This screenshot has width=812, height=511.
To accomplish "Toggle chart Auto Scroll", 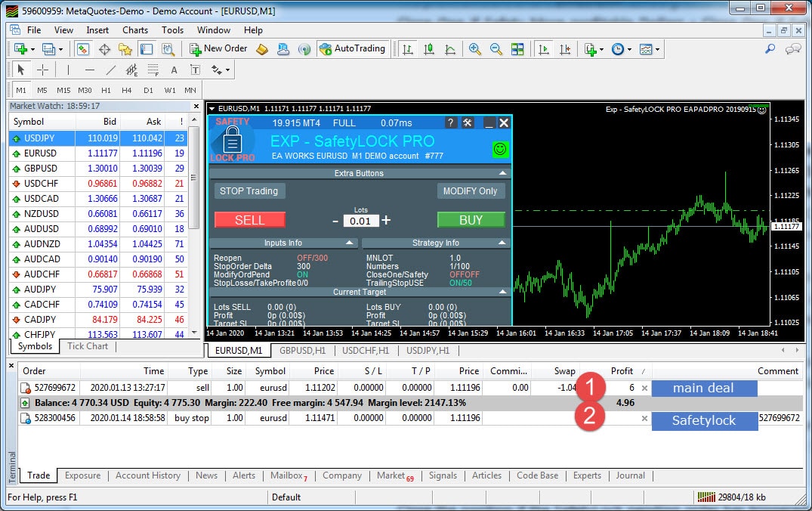I will tap(543, 49).
